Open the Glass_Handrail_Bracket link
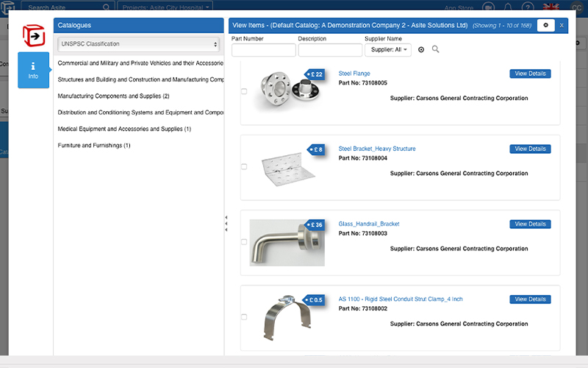The width and height of the screenshot is (588, 368). [369, 224]
